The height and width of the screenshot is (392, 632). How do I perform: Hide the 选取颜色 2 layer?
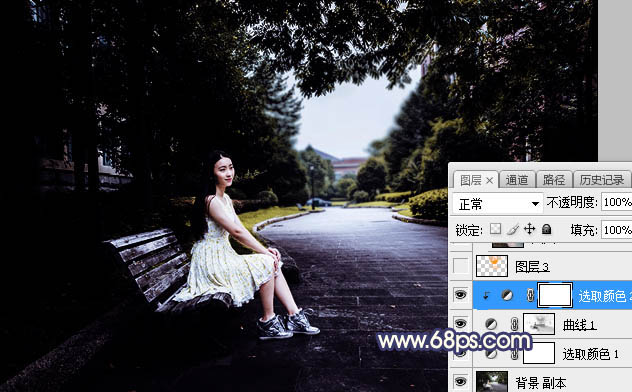pos(460,295)
